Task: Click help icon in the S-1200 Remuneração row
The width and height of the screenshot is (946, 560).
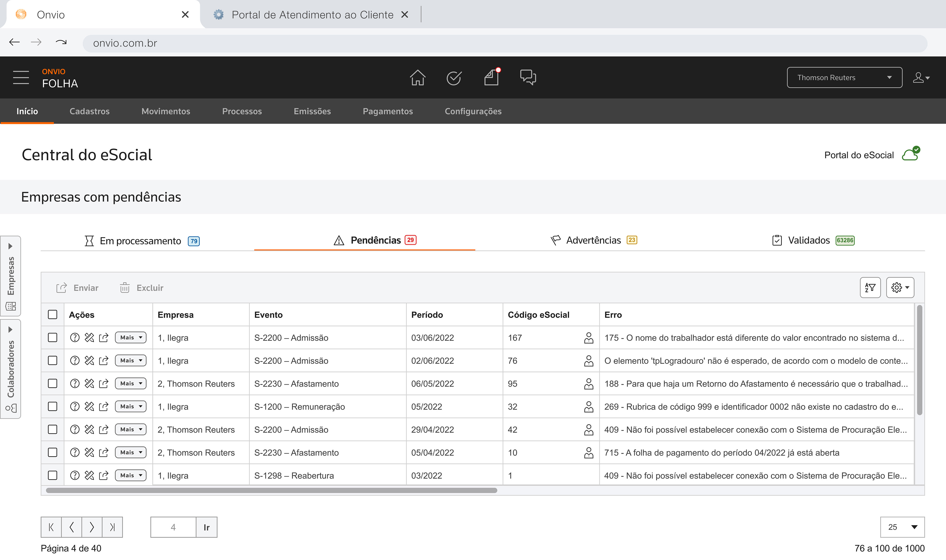Action: tap(75, 406)
